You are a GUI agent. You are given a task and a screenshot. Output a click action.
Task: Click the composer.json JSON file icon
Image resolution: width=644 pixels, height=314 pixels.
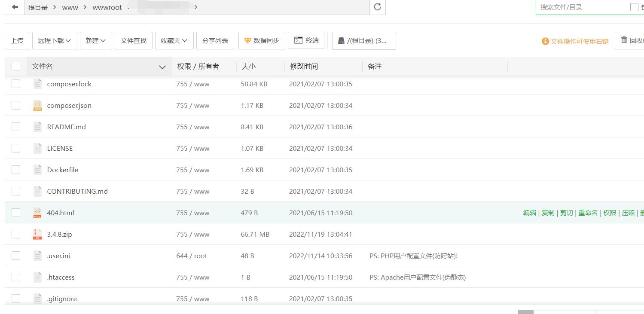click(x=37, y=105)
